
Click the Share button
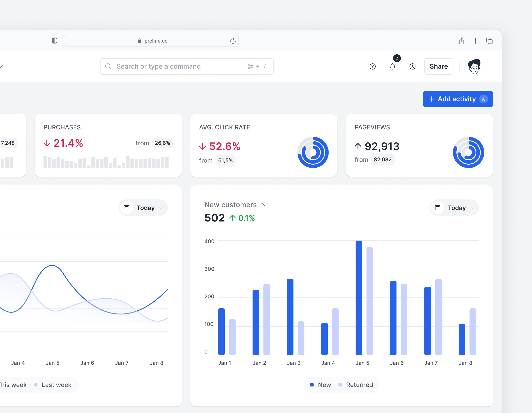438,66
